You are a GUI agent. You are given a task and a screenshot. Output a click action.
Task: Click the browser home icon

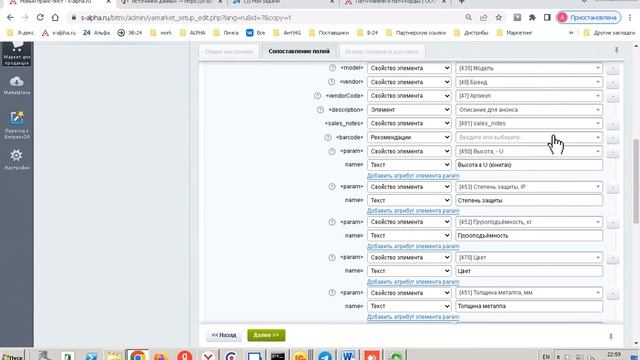pyautogui.click(x=55, y=18)
